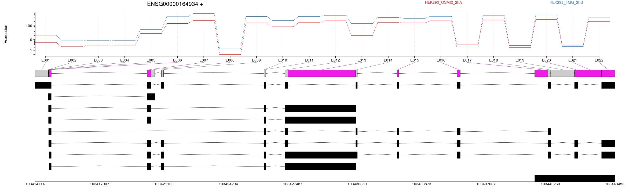This screenshot has width=644, height=188.
Task: Click the gray first exon of the gene model
Action: (42, 74)
